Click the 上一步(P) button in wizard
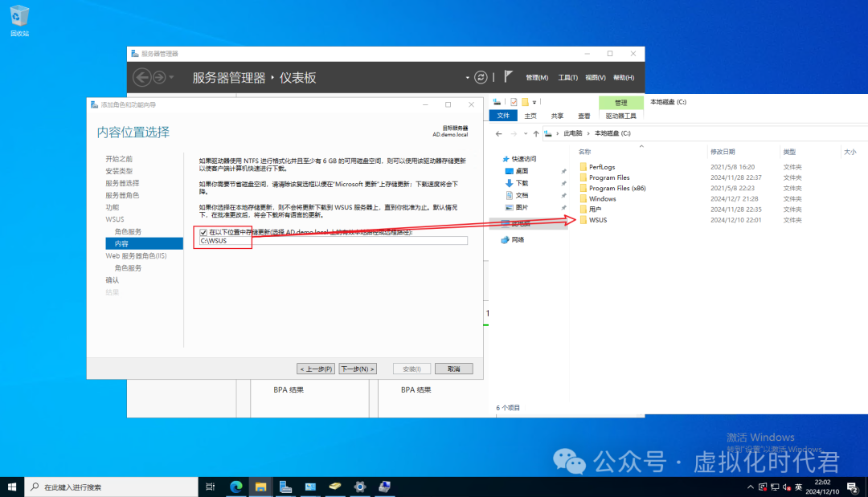Viewport: 868px width, 497px height. 316,369
